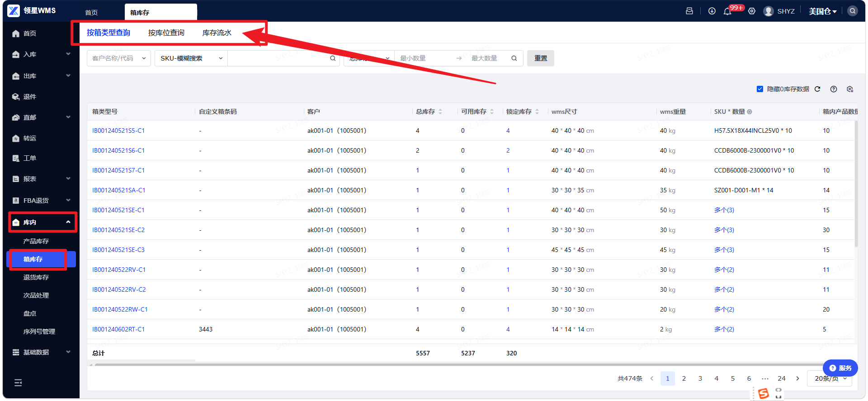Screen dimensions: 868x401
Task: Open 退货库存 in sidebar
Action: pos(36,277)
